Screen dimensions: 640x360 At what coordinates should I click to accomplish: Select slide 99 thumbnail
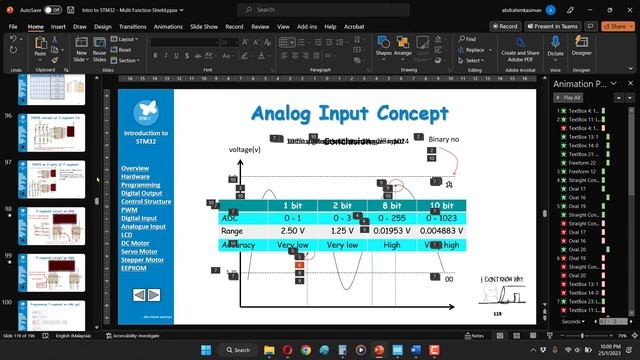(x=51, y=273)
